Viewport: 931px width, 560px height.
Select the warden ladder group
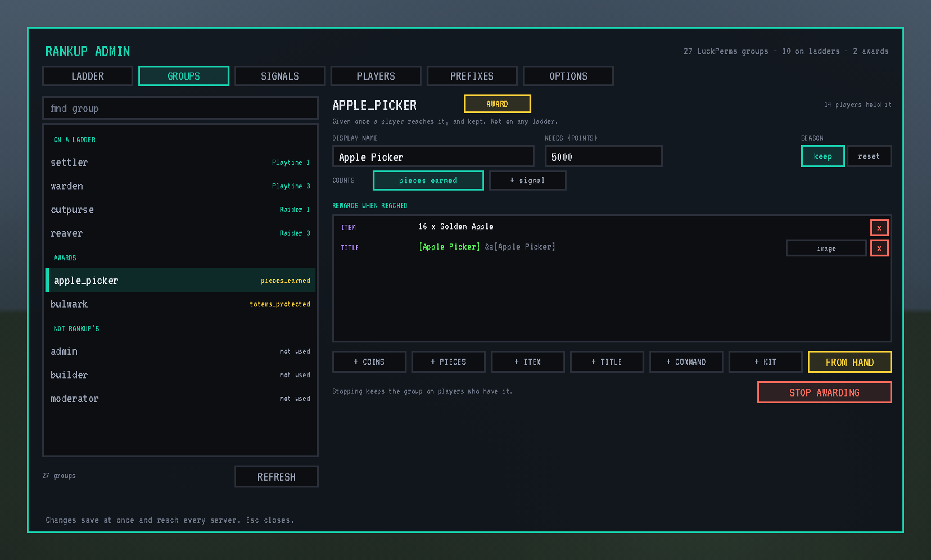[180, 186]
